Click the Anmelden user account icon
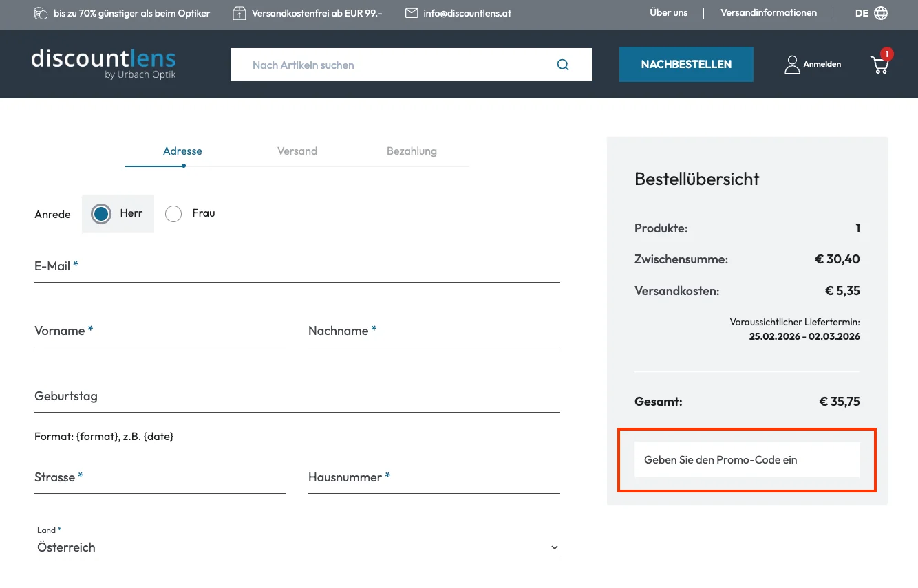The height and width of the screenshot is (588, 918). pos(791,64)
